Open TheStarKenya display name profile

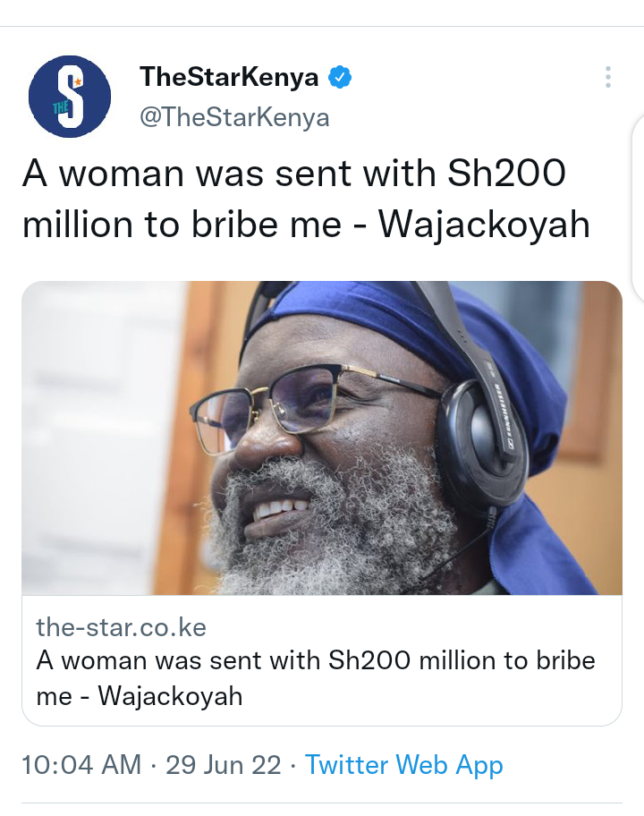(x=229, y=77)
